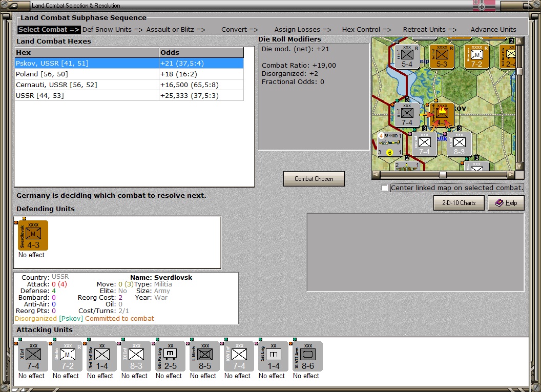The width and height of the screenshot is (541, 392).
Task: Click the minimap horizontal scrollbar thumb
Action: point(443,175)
